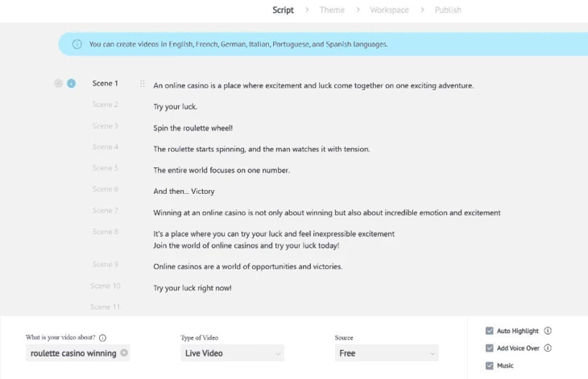This screenshot has width=588, height=379.
Task: Click the line 'The roulette starts spinning, and the man watches...'
Action: (x=261, y=149)
